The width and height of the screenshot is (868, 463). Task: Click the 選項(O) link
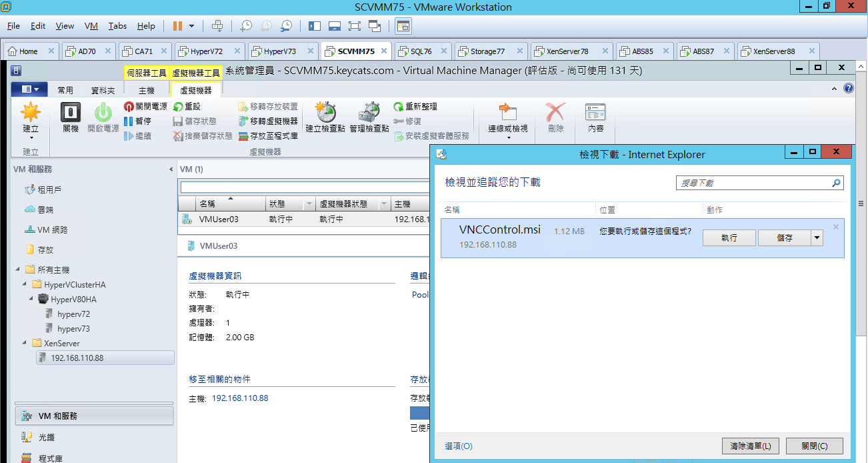[459, 446]
